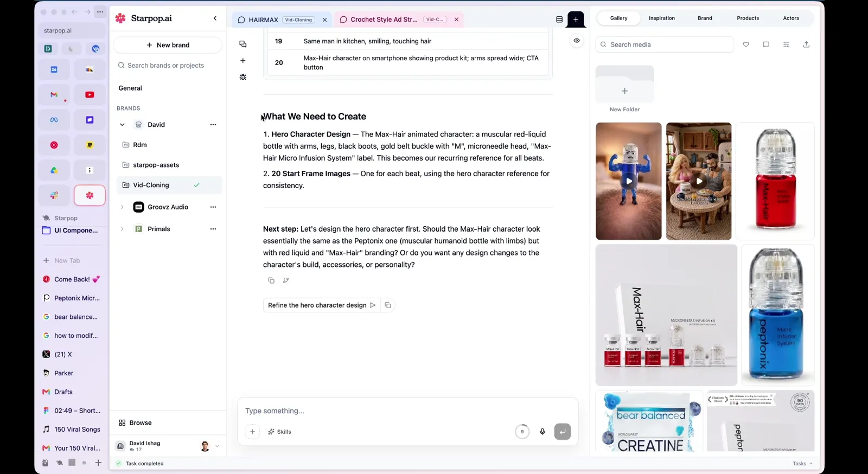The width and height of the screenshot is (868, 474).
Task: Branch conversation from this message icon
Action: 286,280
